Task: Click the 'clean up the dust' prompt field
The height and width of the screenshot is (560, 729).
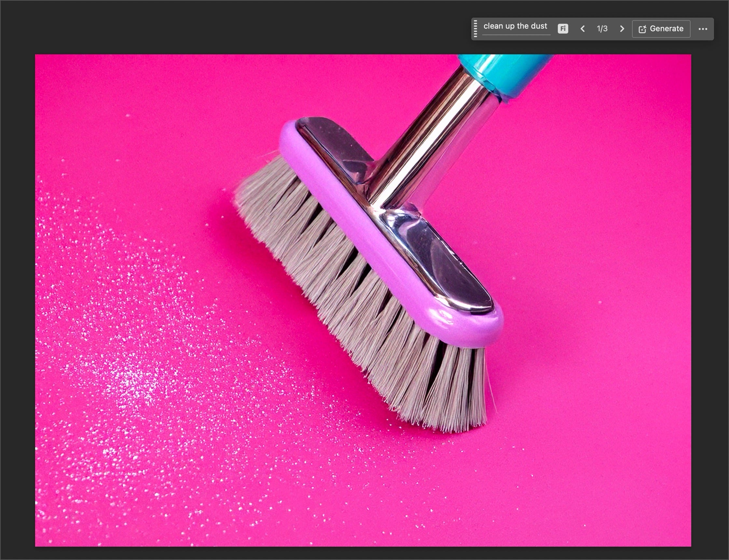Action: click(515, 26)
